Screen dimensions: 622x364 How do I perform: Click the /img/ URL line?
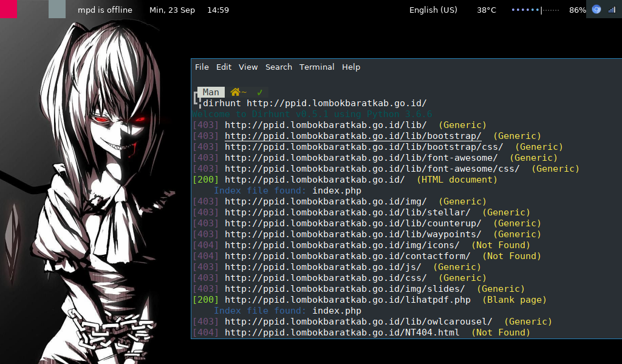326,201
